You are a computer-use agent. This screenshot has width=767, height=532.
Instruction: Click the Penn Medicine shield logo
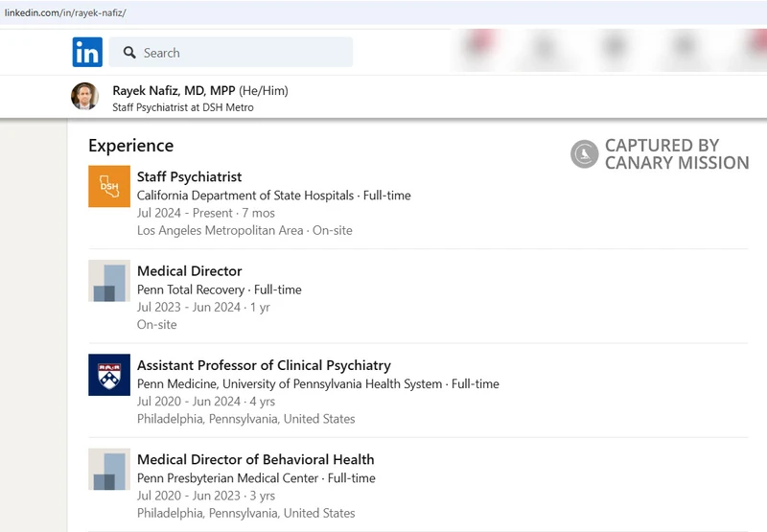tap(109, 375)
